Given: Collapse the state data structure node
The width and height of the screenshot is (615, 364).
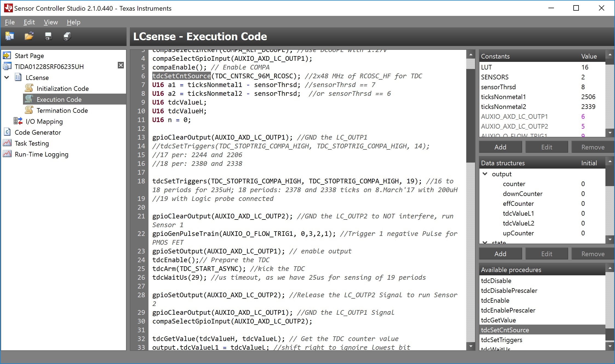Looking at the screenshot, I should 485,242.
